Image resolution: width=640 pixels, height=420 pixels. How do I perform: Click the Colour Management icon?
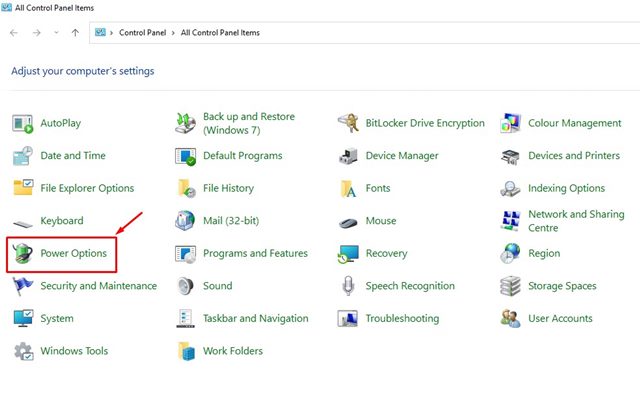click(x=511, y=123)
